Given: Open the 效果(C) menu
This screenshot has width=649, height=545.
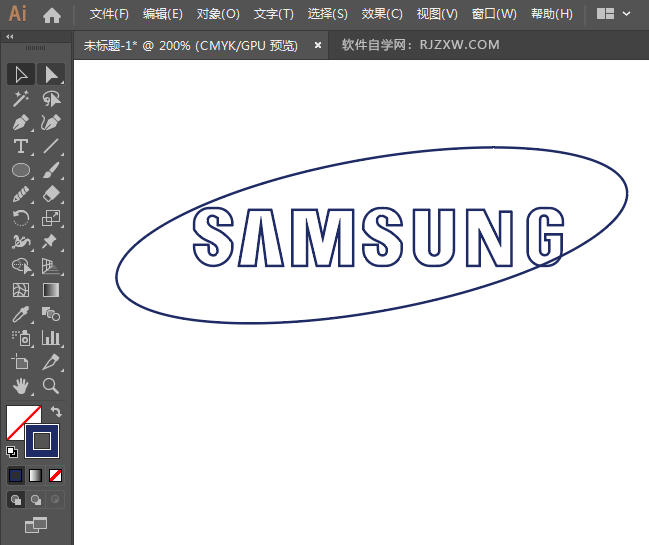Looking at the screenshot, I should 382,14.
